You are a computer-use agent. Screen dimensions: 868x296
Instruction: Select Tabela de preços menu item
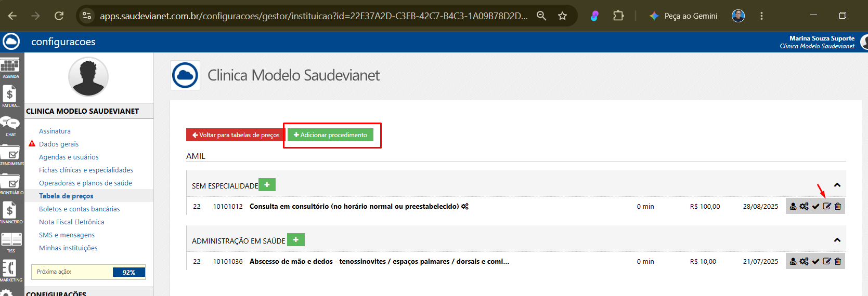[66, 196]
